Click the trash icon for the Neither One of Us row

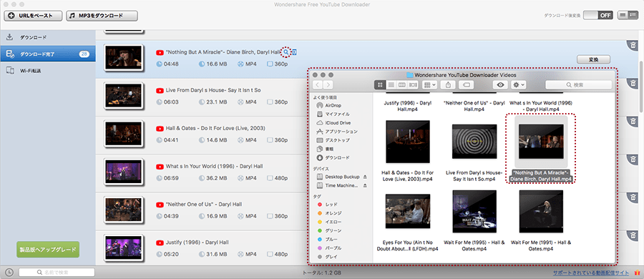[633, 197]
